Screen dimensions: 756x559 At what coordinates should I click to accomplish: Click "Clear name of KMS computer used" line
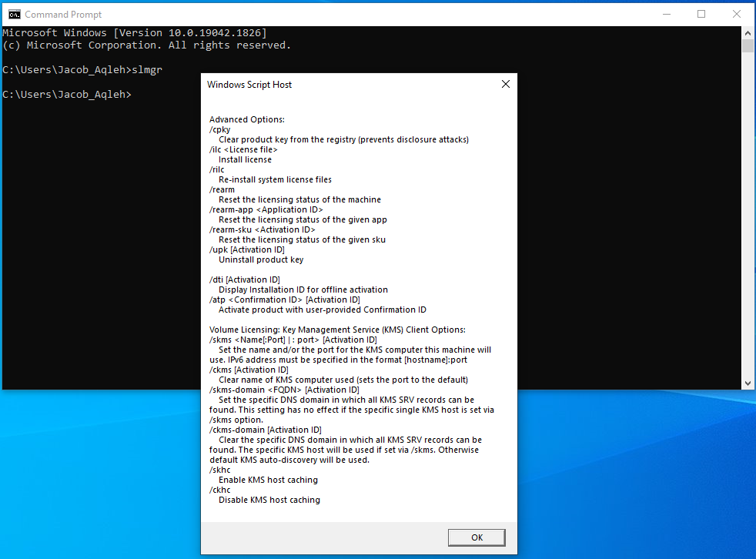tap(343, 380)
